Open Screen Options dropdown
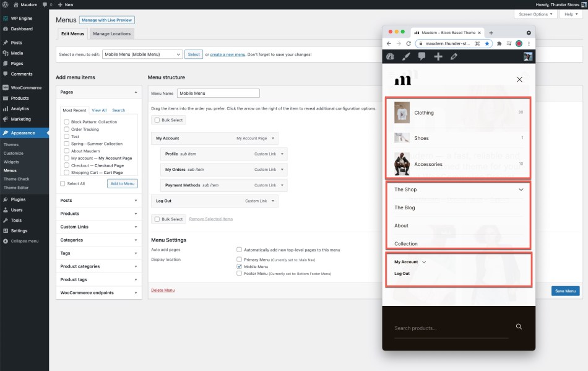Image resolution: width=588 pixels, height=371 pixels. pyautogui.click(x=535, y=14)
